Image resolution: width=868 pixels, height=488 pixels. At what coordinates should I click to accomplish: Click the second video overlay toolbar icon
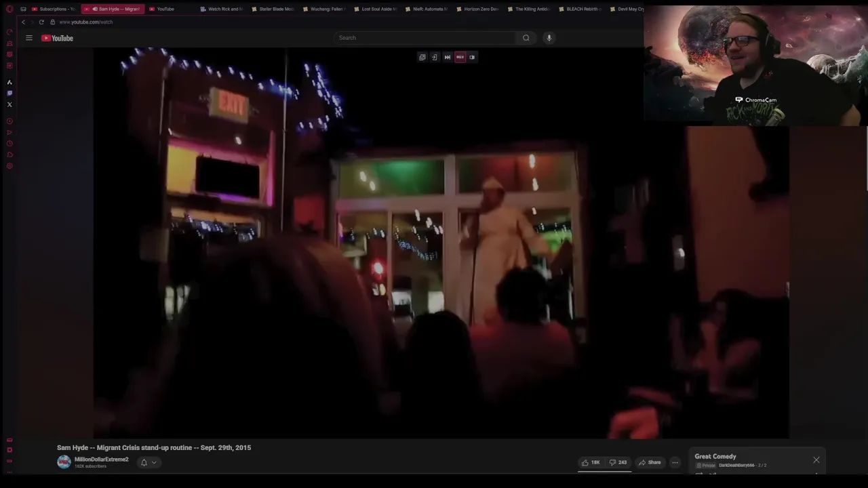[x=435, y=57]
